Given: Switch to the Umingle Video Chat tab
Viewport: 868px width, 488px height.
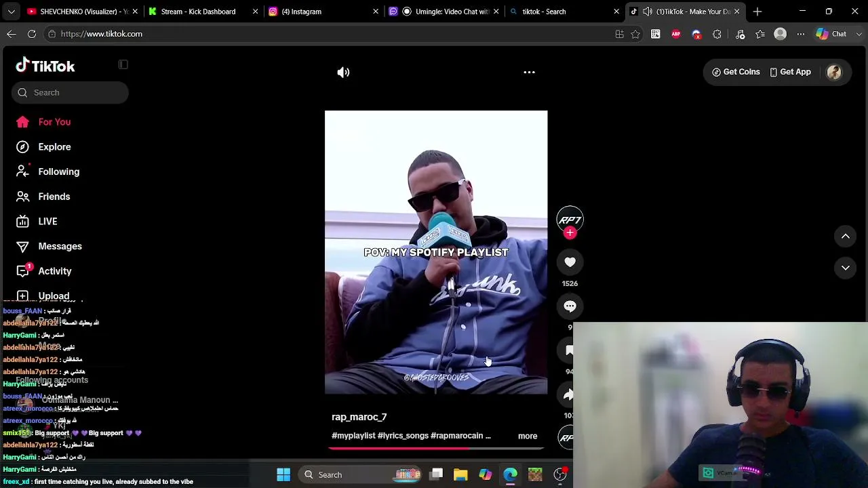Looking at the screenshot, I should [x=444, y=12].
